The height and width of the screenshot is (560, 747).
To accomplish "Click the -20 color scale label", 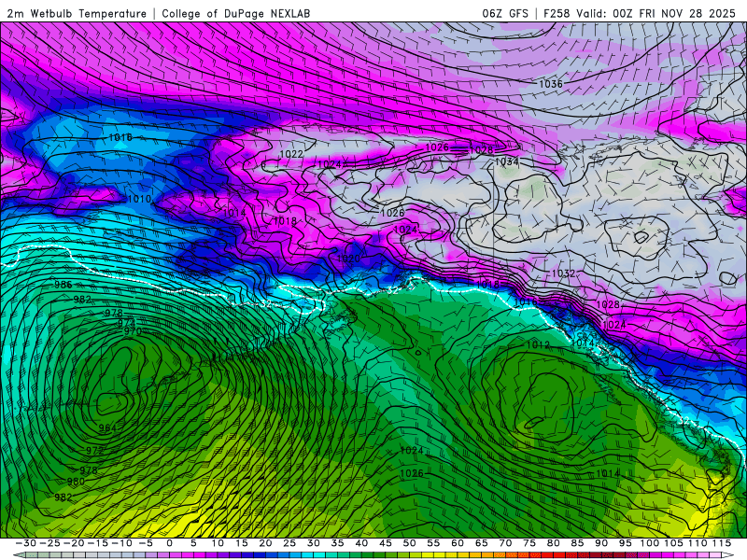I will (74, 543).
